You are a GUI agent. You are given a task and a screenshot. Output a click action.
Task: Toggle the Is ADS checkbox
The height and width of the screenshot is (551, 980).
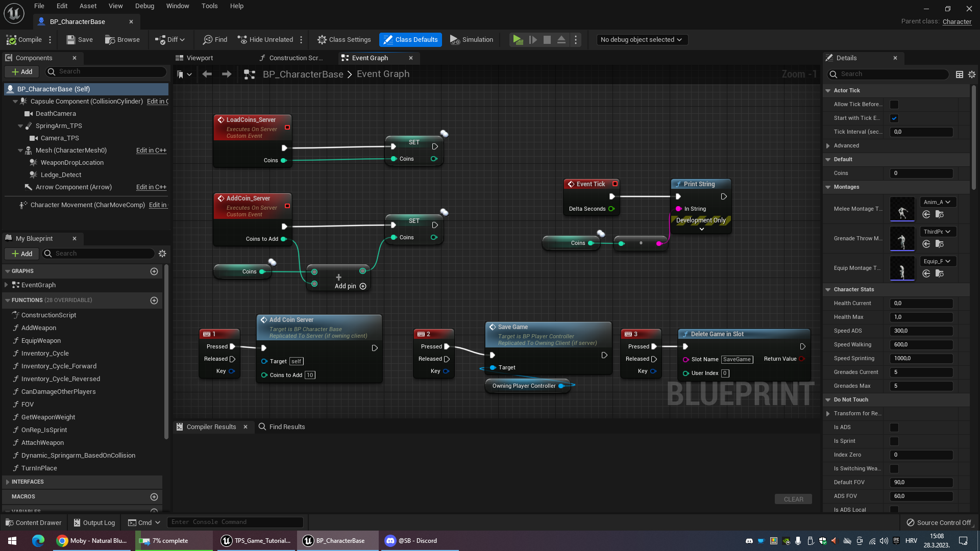(894, 428)
